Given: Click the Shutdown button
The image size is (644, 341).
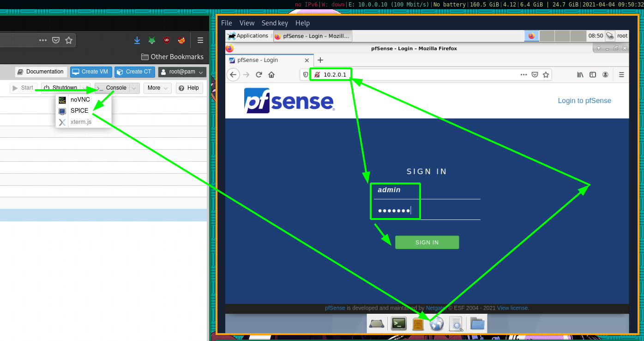Looking at the screenshot, I should (61, 88).
